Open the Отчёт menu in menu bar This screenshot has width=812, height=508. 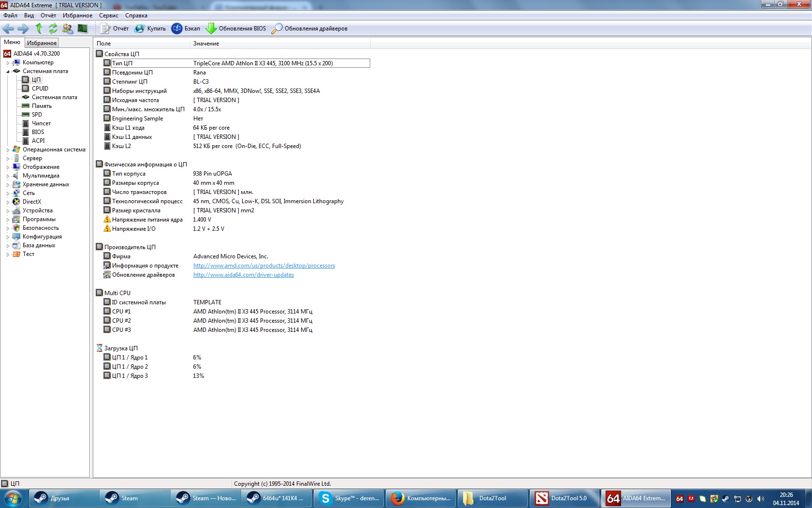coord(48,15)
